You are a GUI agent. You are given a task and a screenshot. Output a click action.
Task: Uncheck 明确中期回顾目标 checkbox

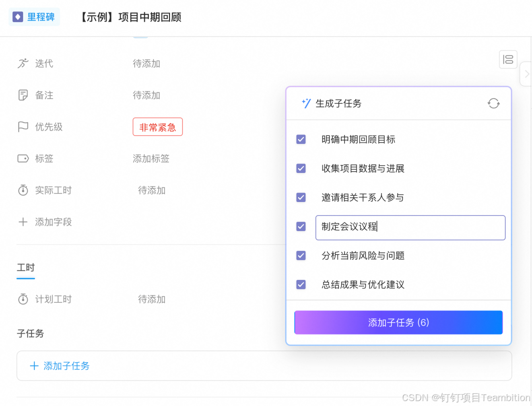(301, 139)
